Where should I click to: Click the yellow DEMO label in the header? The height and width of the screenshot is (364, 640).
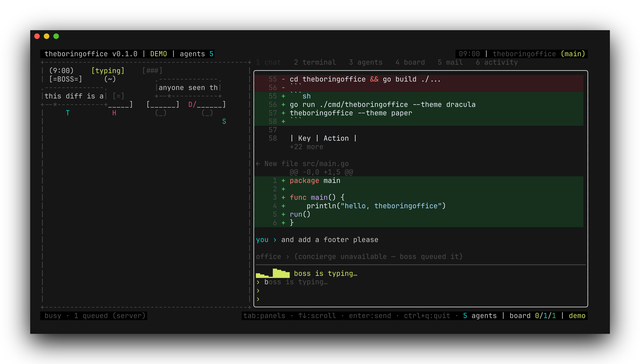coord(158,54)
